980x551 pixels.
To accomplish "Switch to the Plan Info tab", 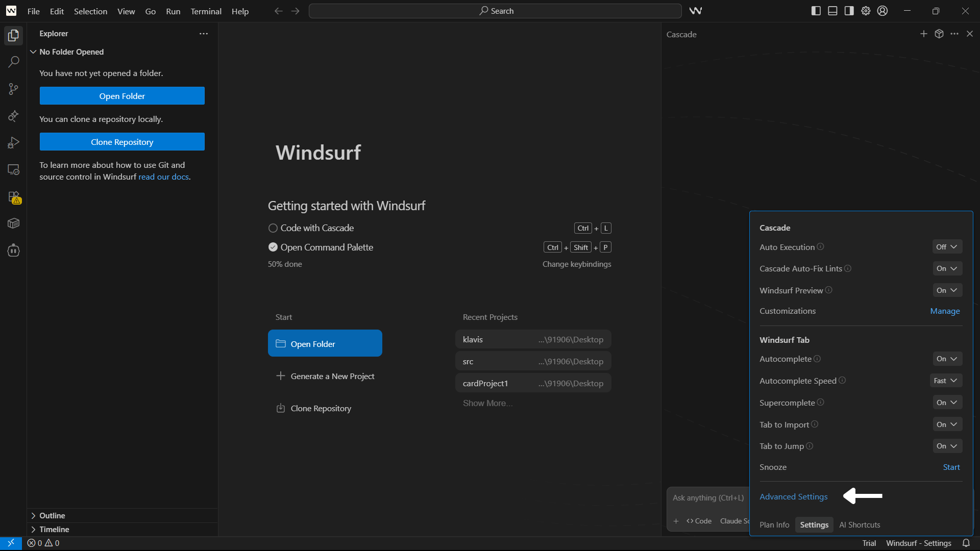I will [774, 524].
